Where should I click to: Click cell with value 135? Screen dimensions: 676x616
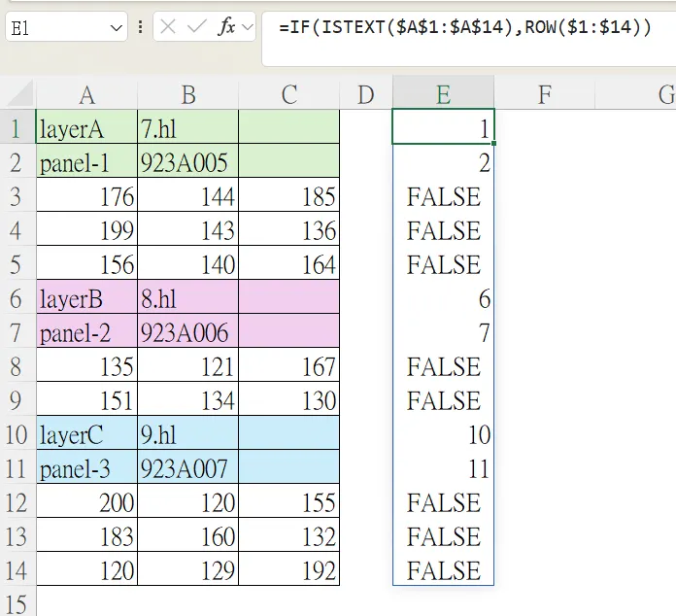click(x=86, y=365)
